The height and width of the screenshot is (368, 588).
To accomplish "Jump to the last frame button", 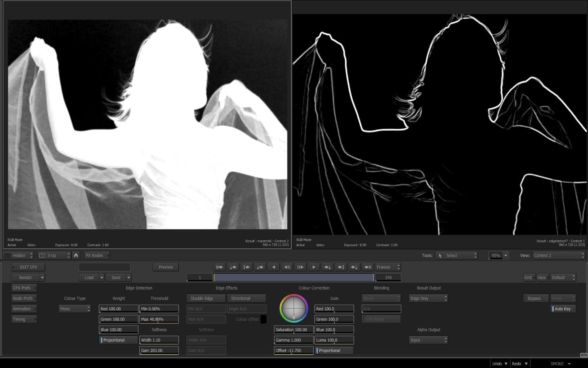I will pos(368,267).
